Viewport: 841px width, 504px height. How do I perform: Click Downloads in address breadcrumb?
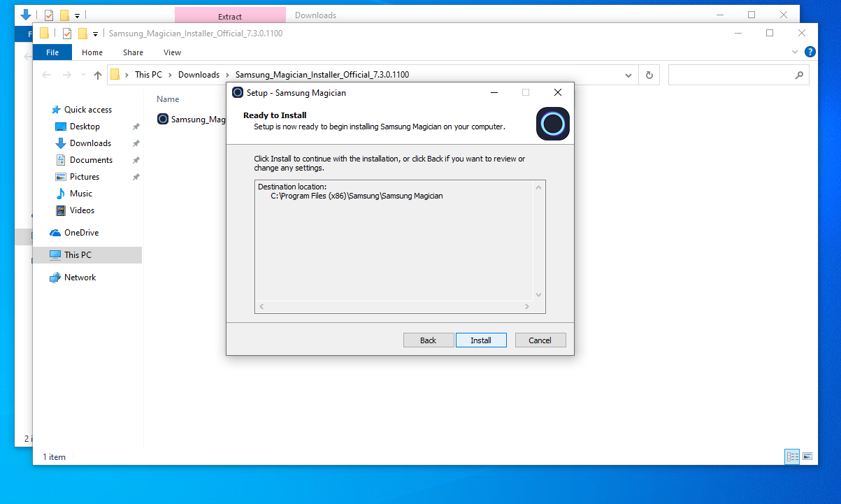coord(199,75)
